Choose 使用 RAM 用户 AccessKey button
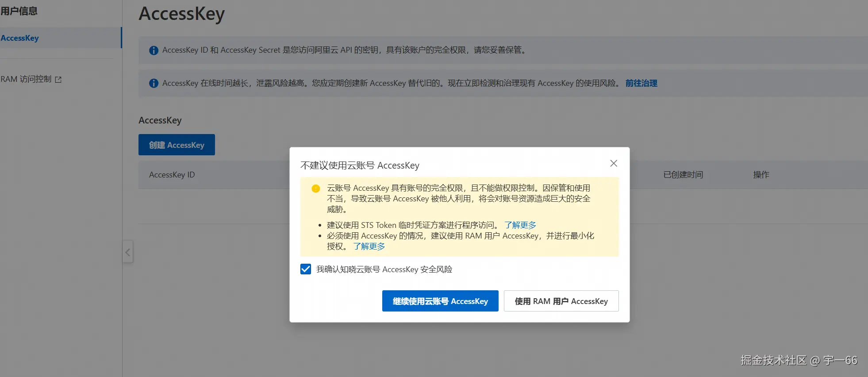Screen dimensions: 868x377 [x=561, y=301]
